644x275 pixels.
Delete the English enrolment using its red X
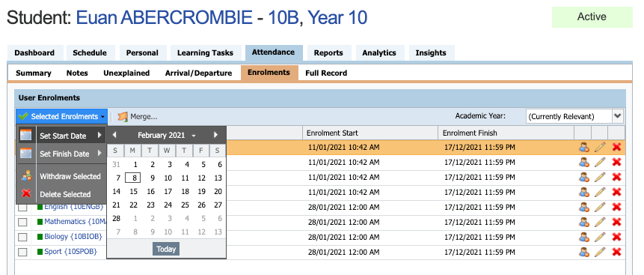[616, 207]
